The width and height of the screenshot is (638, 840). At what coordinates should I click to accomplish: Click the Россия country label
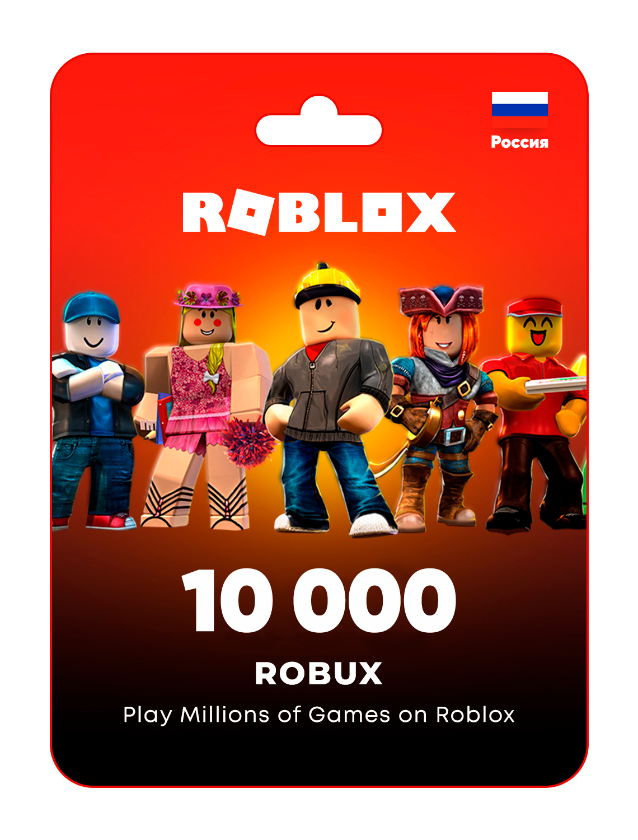(x=519, y=142)
